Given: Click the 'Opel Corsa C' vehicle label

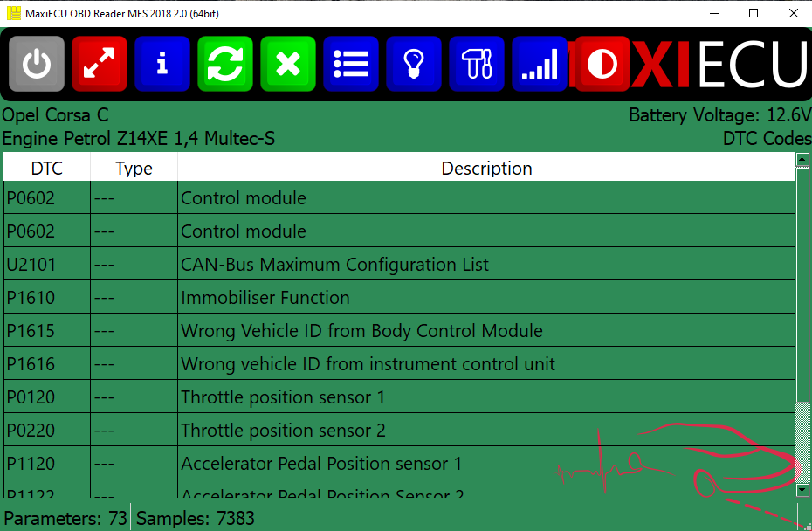Looking at the screenshot, I should pyautogui.click(x=55, y=115).
